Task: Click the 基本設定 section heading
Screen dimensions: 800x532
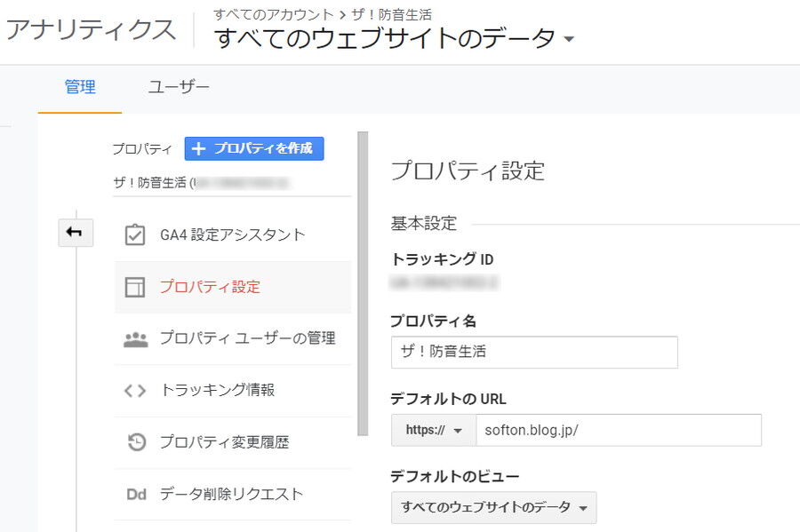Action: [423, 223]
